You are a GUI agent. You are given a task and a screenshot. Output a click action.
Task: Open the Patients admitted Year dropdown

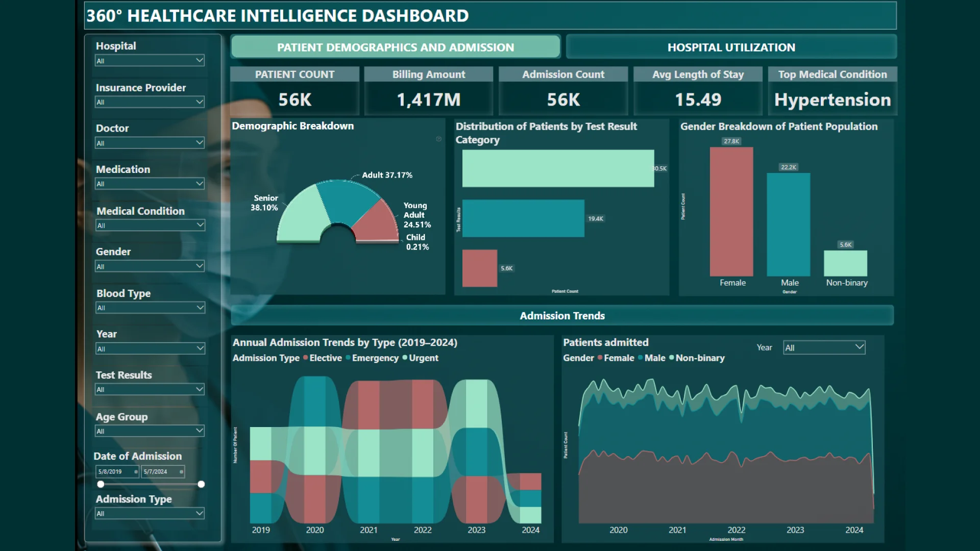coord(859,347)
